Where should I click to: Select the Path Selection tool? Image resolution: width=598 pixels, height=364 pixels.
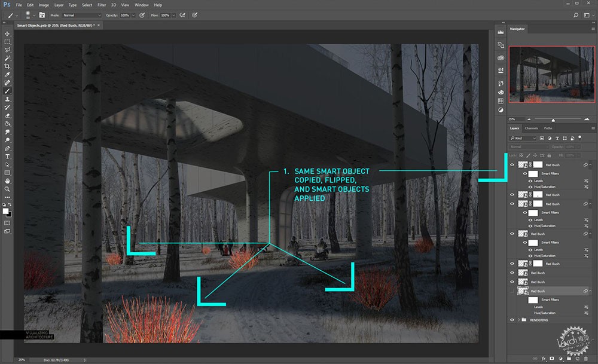7,164
